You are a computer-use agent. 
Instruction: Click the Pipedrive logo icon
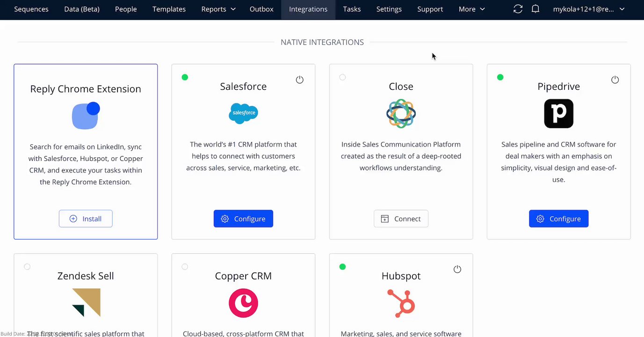(x=558, y=113)
